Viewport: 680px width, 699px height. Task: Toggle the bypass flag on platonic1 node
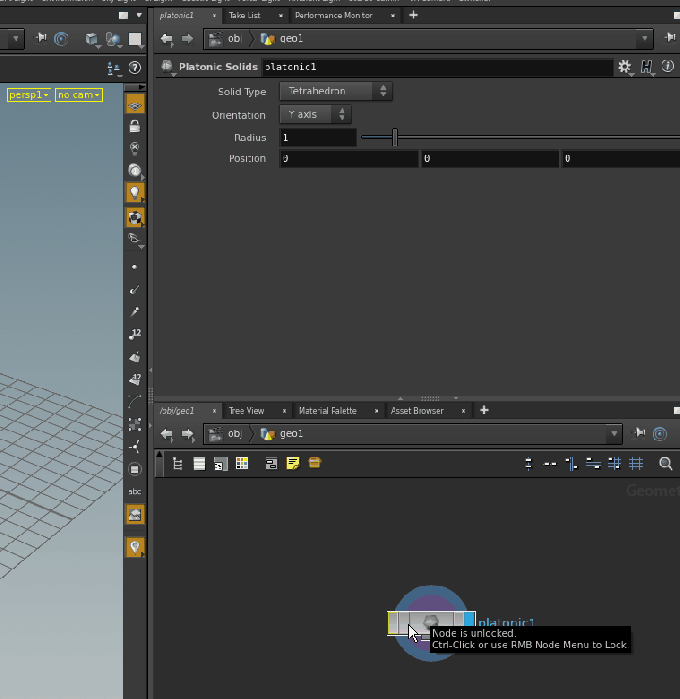[394, 623]
